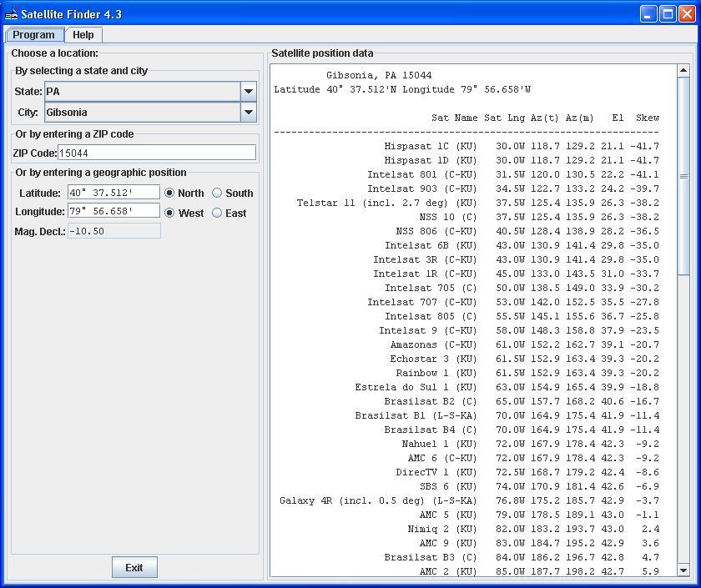Click the 'Intelsat 903 (C-KU)' entry

point(422,189)
